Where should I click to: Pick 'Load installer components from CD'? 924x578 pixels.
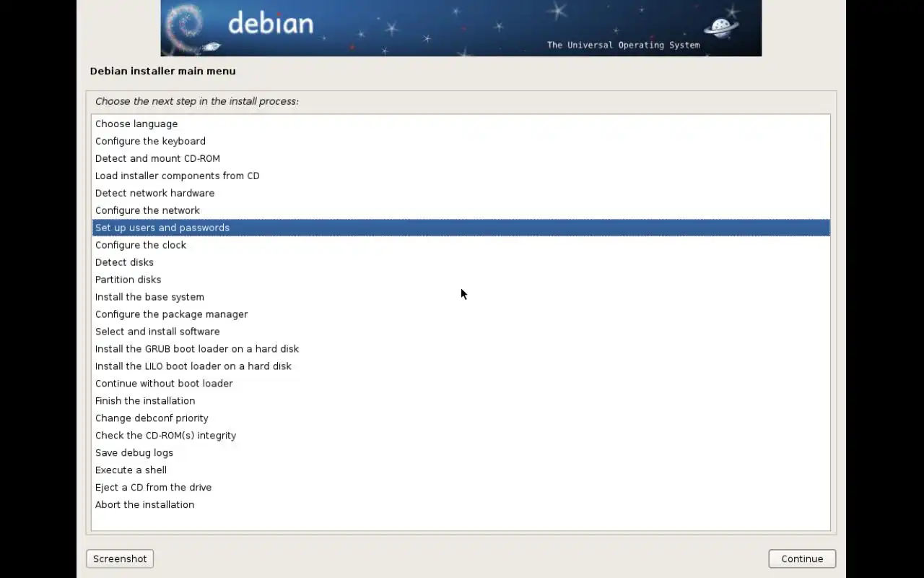click(x=461, y=176)
